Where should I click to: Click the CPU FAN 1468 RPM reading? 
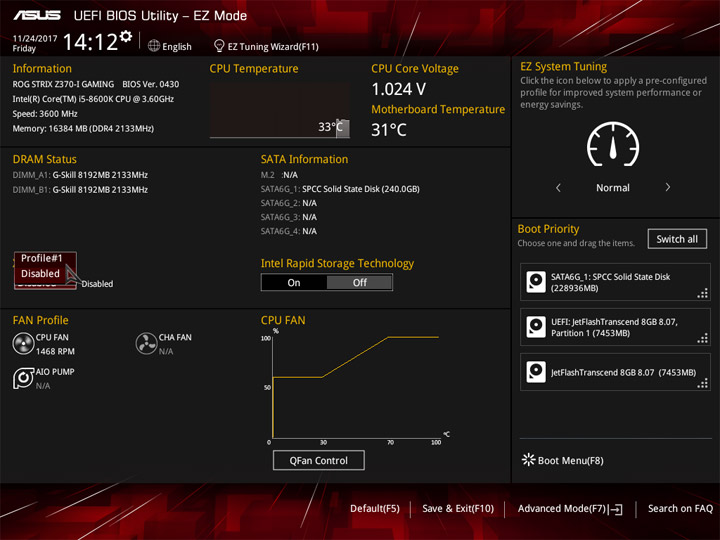click(55, 351)
